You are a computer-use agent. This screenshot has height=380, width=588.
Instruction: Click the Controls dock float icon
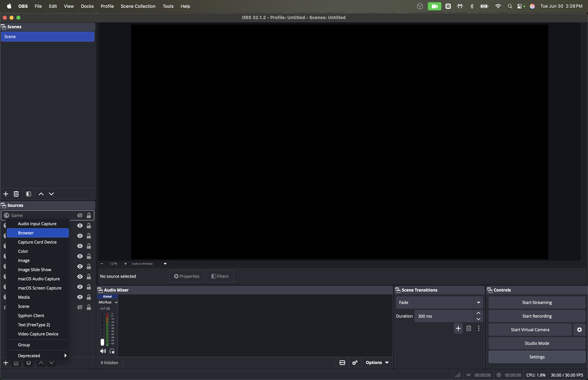point(490,290)
